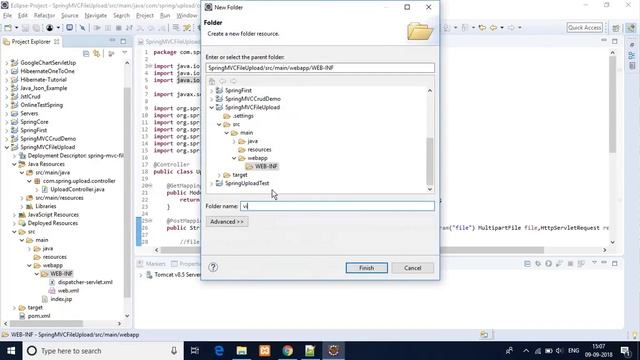Open the File menu
640x360 pixels.
tap(7, 16)
